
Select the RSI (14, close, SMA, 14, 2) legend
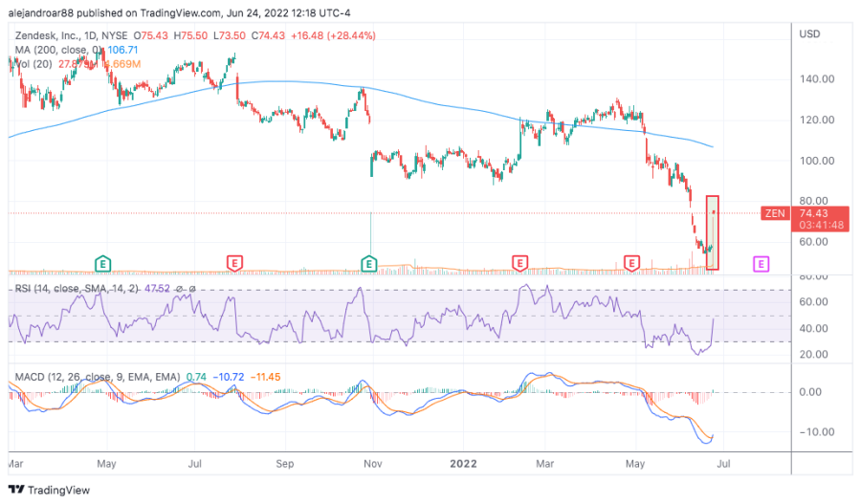pos(77,288)
